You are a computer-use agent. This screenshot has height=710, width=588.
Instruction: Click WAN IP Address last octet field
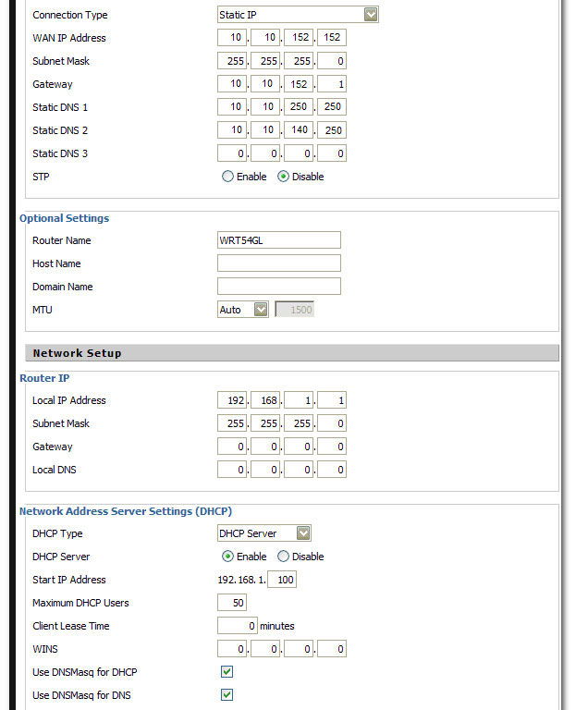coord(332,37)
